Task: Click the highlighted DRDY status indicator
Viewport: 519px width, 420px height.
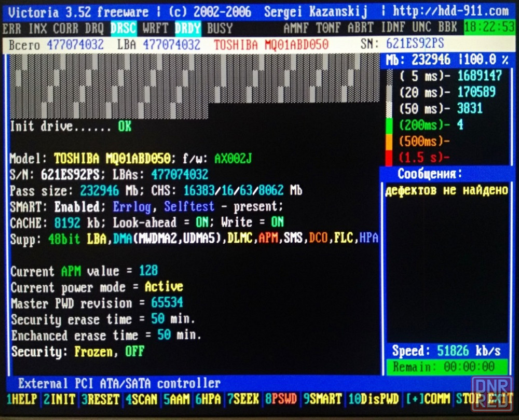Action: click(187, 28)
